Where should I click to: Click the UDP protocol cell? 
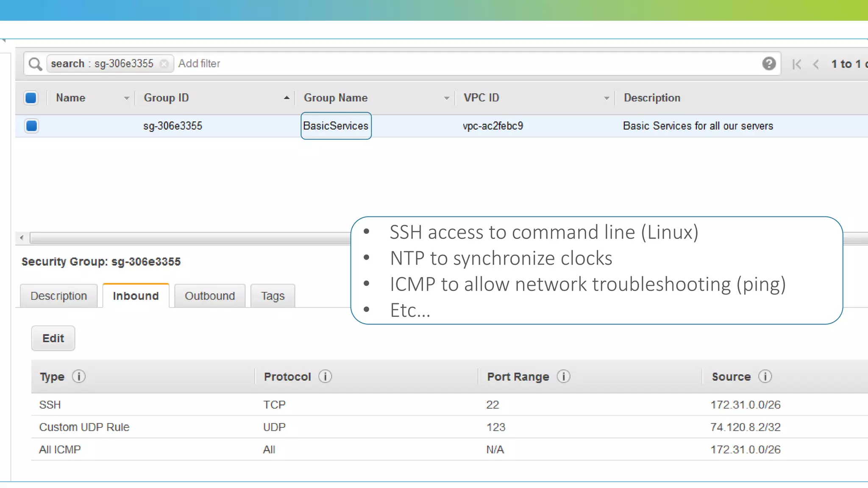(x=274, y=427)
